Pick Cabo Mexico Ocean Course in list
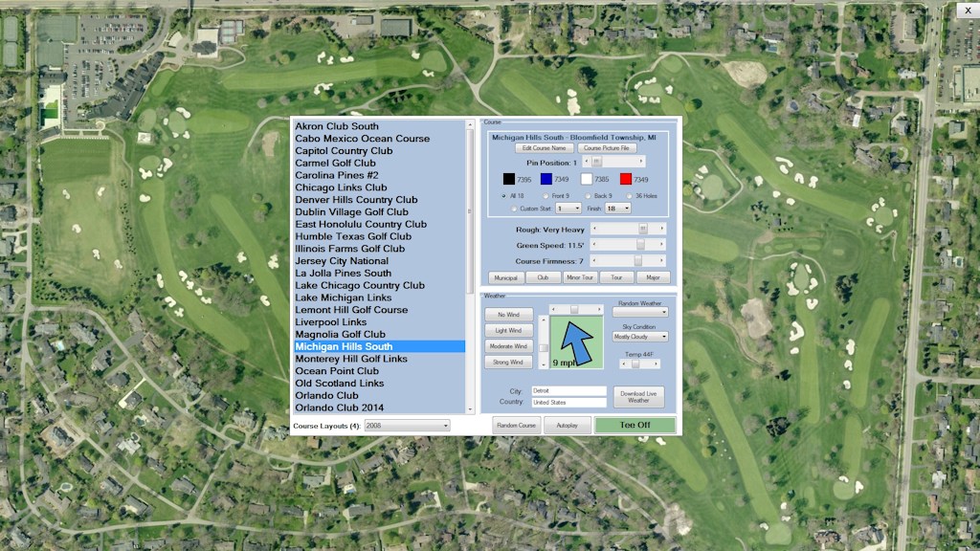 pos(362,139)
